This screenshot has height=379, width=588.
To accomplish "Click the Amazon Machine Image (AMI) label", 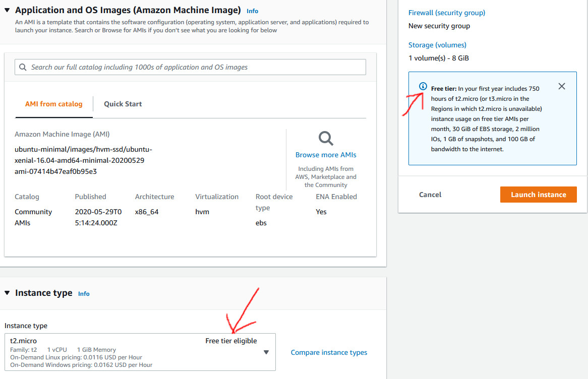I will [x=62, y=134].
